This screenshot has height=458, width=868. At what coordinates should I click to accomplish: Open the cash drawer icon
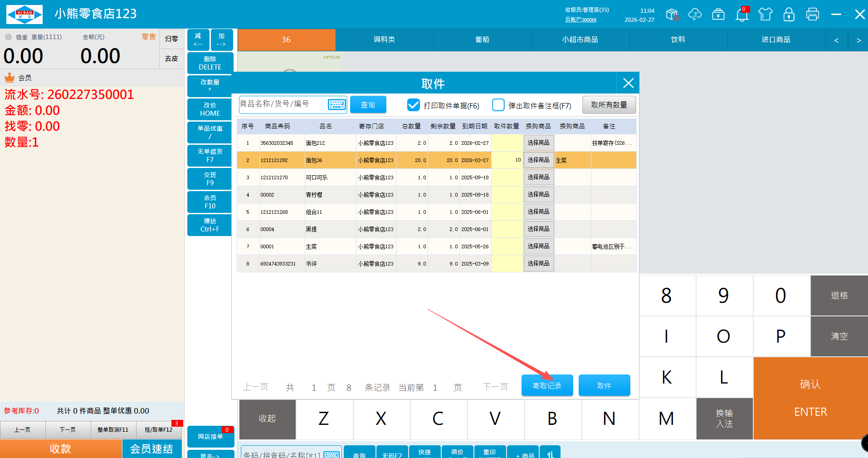tap(718, 15)
